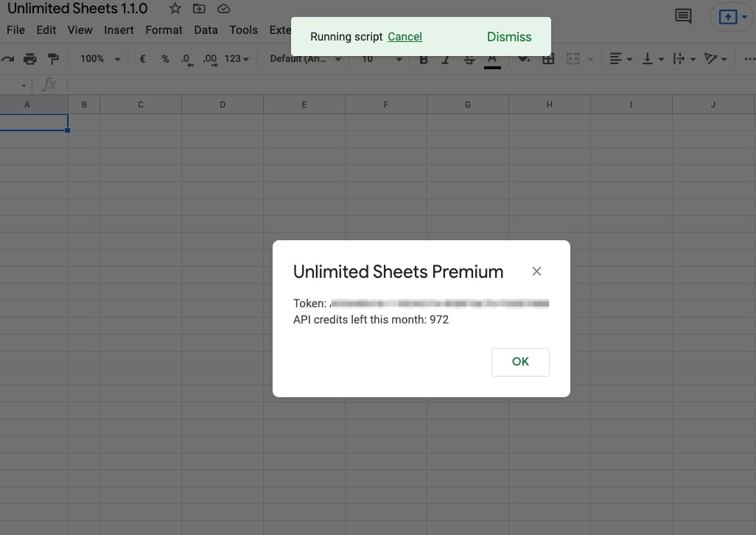Click the merge cells icon
The width and height of the screenshot is (756, 535).
point(573,59)
